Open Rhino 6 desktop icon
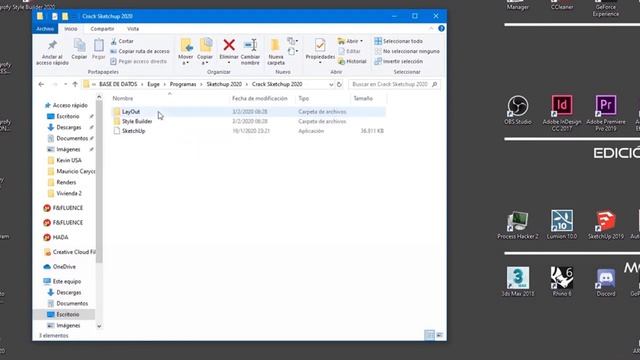640x360 pixels. click(562, 282)
